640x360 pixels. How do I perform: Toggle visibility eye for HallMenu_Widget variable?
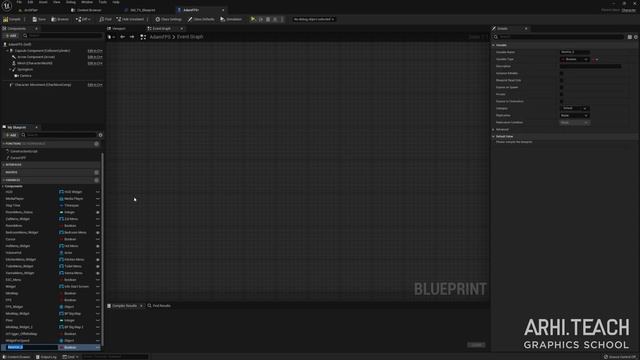point(98,246)
